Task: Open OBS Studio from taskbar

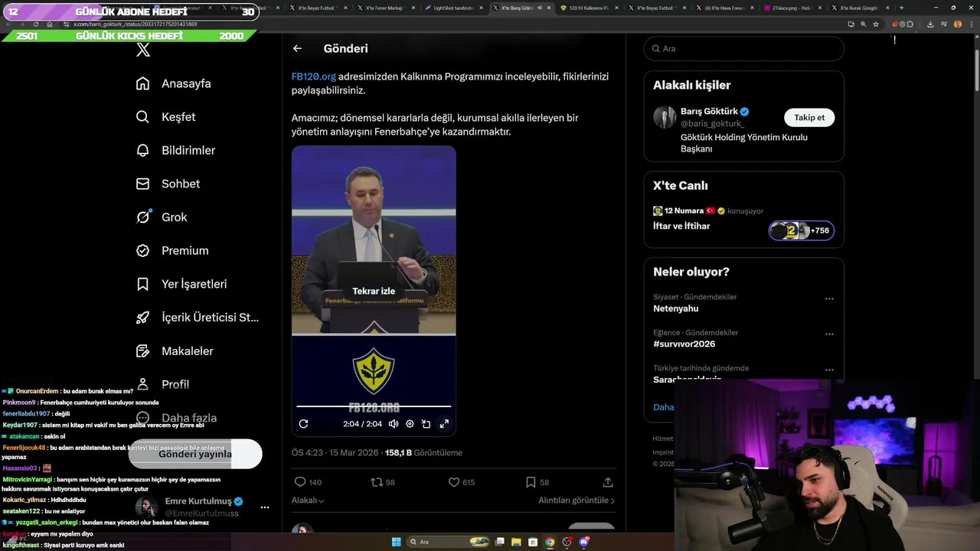Action: pos(567,542)
